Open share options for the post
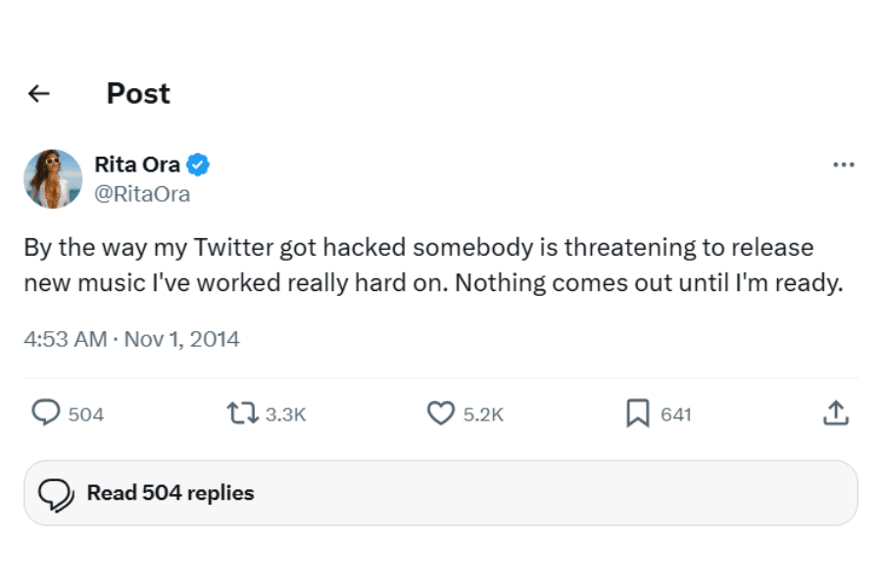 [x=836, y=414]
